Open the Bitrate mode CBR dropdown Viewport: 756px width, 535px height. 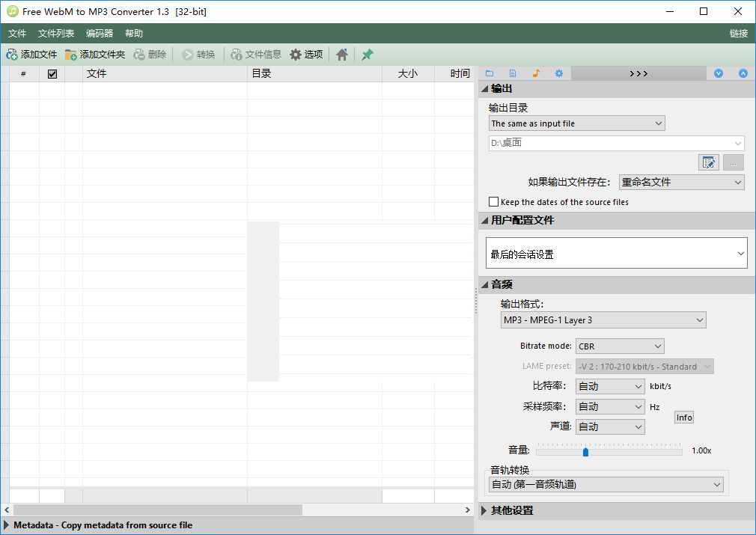[x=620, y=346]
